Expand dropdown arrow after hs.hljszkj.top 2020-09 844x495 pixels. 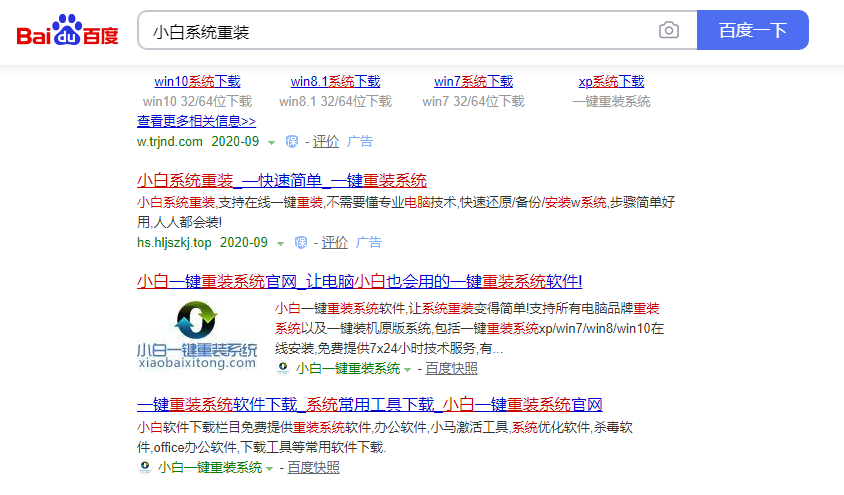pos(280,244)
